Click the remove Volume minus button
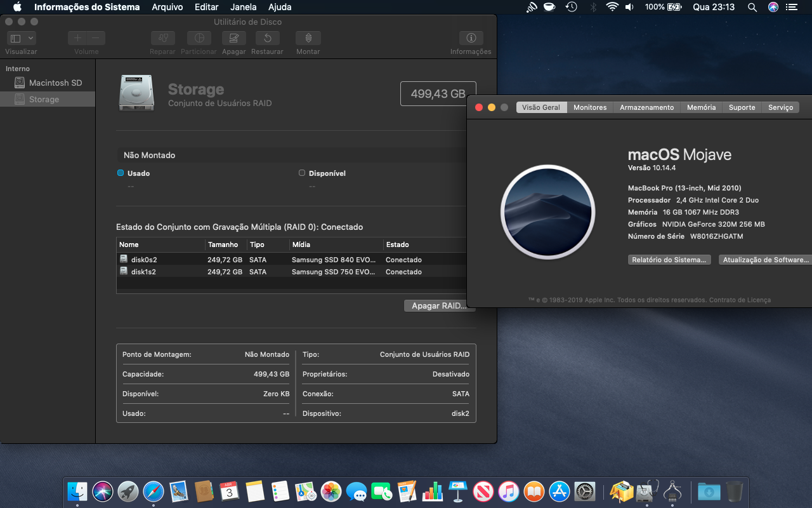Viewport: 812px width, 508px height. click(96, 39)
